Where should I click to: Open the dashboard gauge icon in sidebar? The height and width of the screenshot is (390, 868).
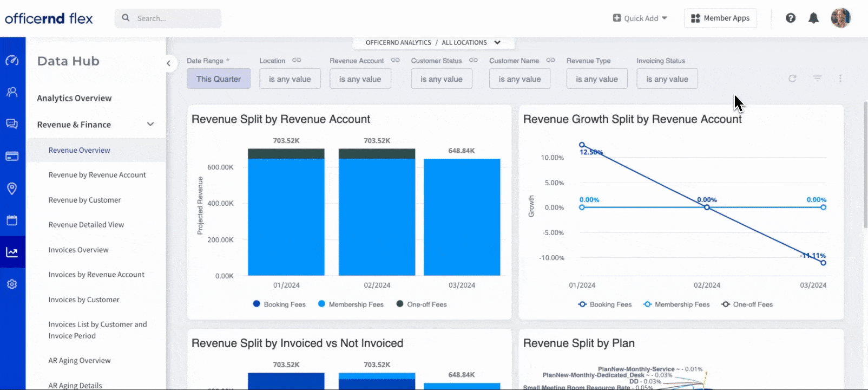click(12, 61)
